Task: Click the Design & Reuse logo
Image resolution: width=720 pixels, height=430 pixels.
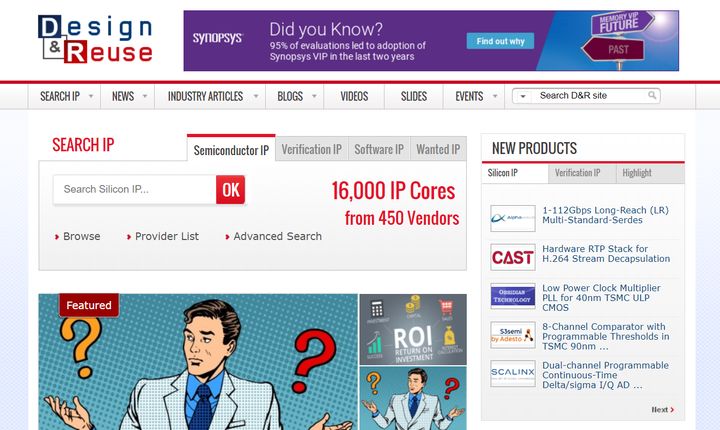Action: coord(95,39)
